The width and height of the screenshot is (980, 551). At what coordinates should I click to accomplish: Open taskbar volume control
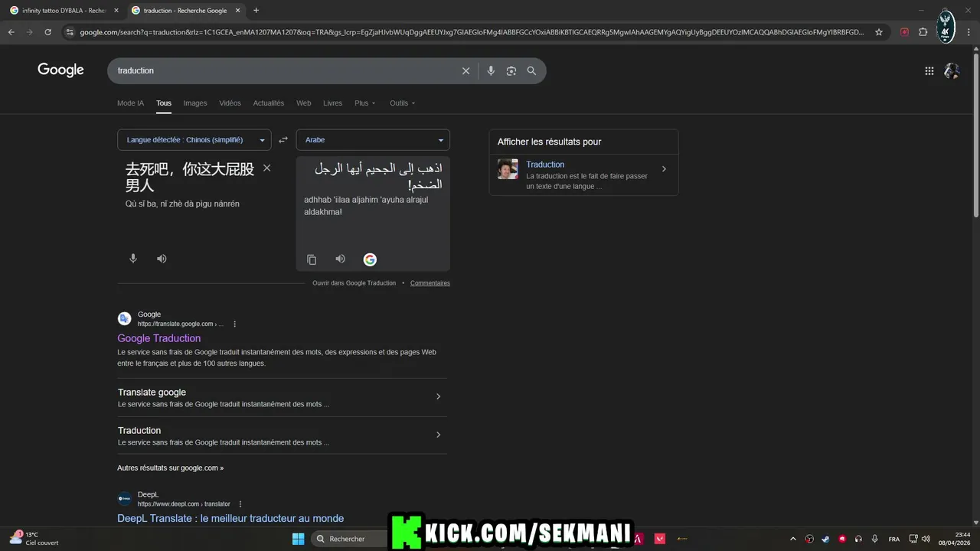926,539
